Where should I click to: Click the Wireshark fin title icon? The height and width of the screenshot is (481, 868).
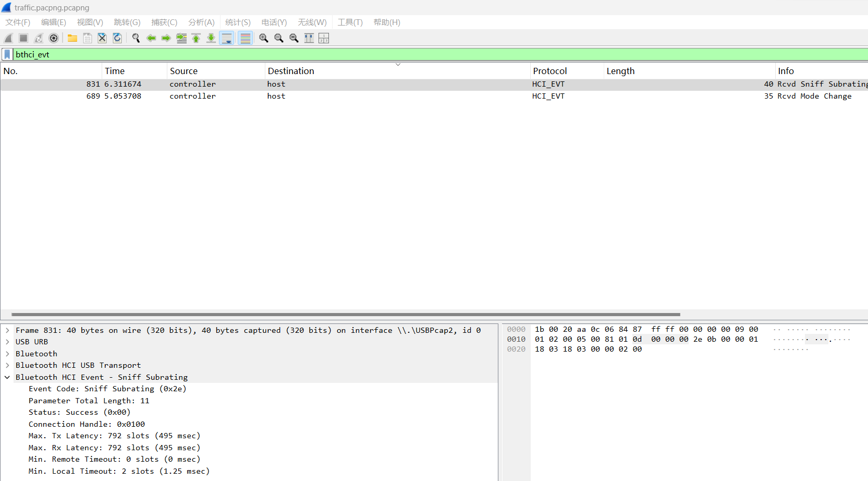(x=6, y=7)
